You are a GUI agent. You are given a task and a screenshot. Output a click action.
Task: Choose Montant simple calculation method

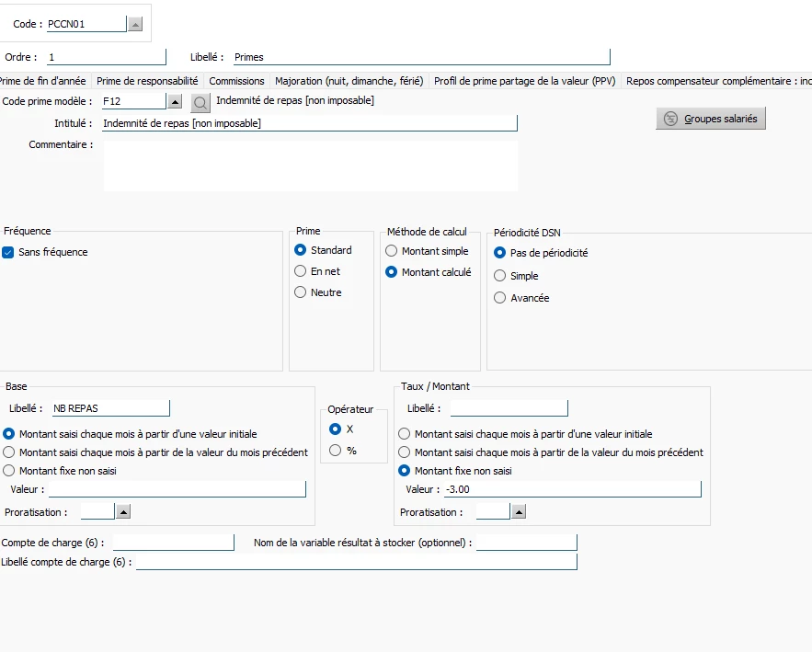[392, 251]
